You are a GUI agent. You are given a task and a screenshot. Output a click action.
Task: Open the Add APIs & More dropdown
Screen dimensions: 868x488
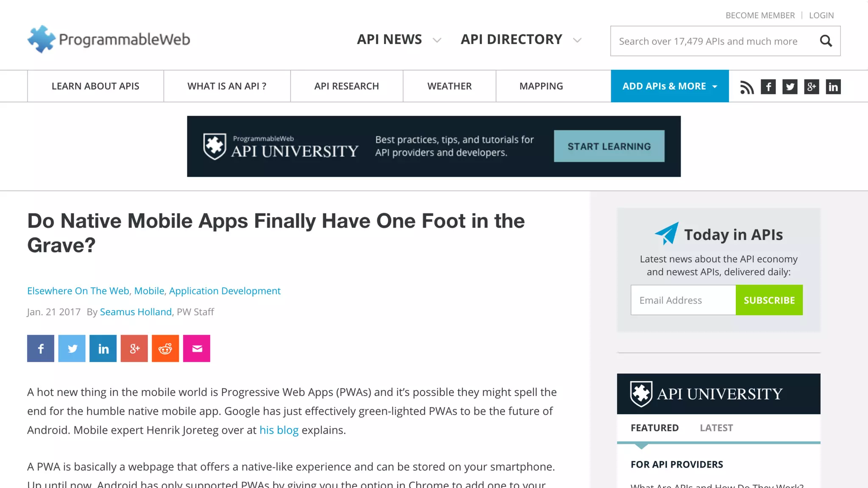(670, 86)
